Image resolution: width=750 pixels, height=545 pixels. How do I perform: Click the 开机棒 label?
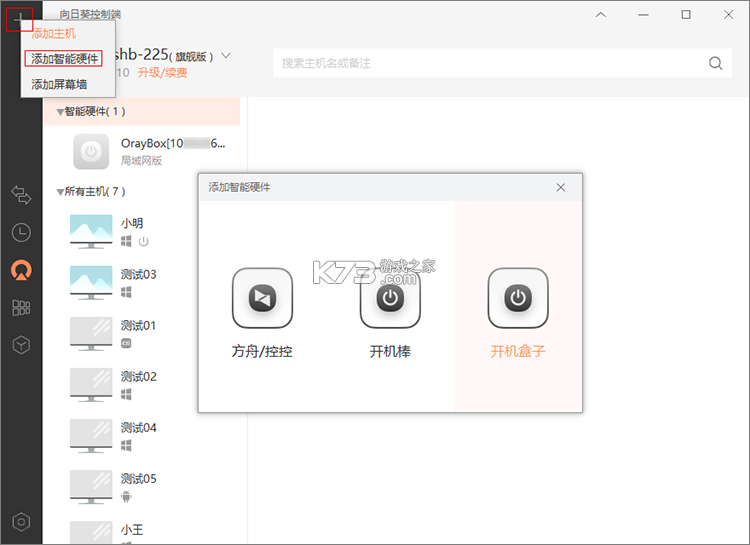point(390,352)
